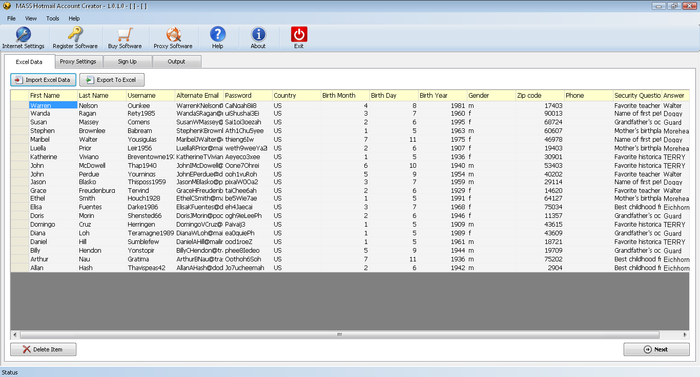Click the First Name column header
Viewport: 700px width, 377px height.
tap(53, 96)
